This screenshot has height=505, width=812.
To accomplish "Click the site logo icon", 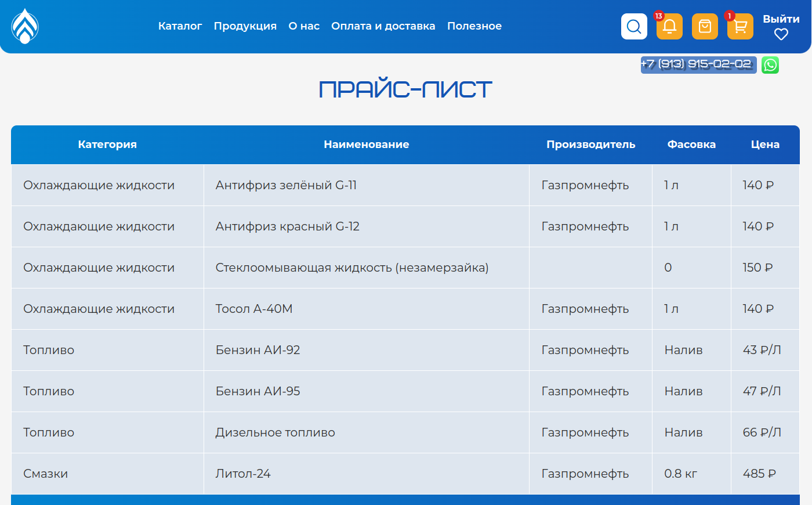I will (x=25, y=26).
